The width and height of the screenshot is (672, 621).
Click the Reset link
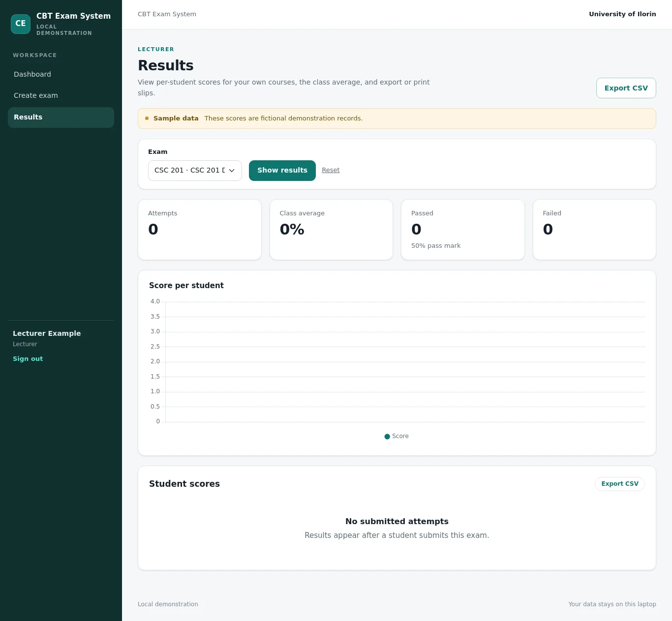pyautogui.click(x=331, y=170)
